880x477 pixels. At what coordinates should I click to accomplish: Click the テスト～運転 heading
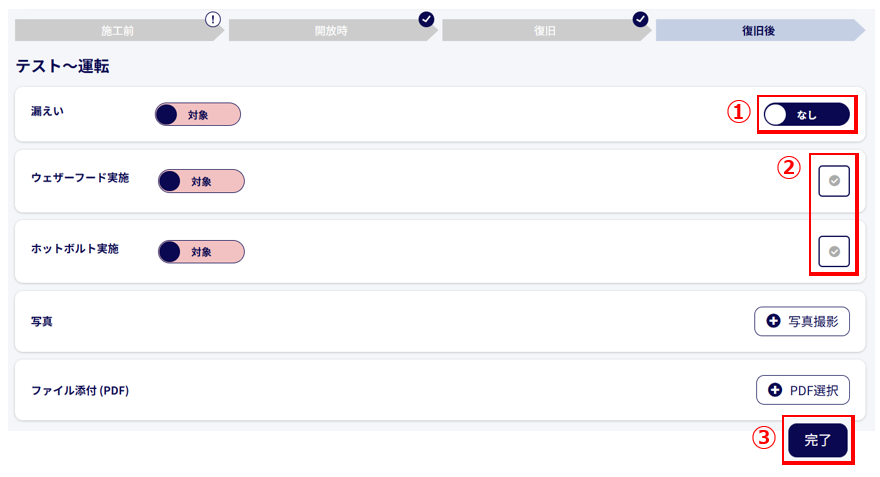click(x=62, y=66)
